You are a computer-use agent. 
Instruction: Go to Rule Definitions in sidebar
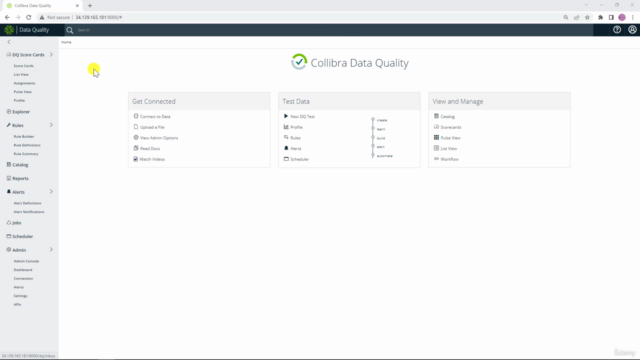[27, 145]
